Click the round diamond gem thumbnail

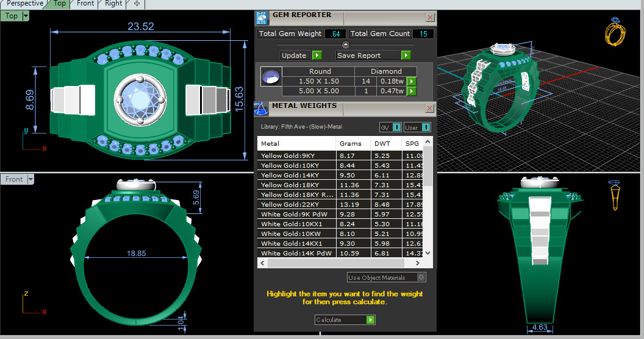(271, 76)
